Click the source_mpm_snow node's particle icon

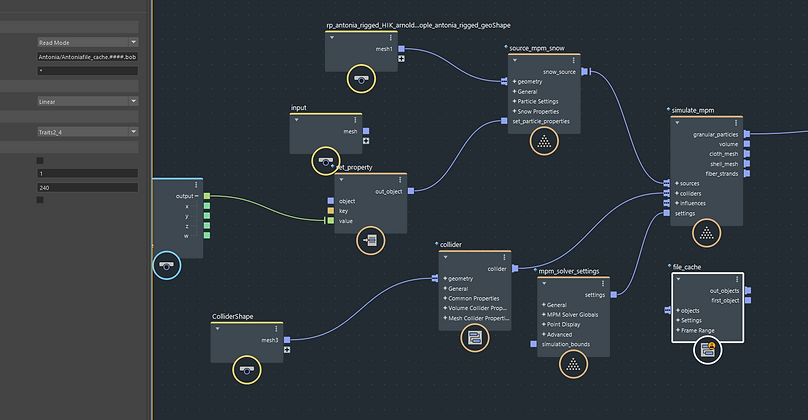pos(544,141)
